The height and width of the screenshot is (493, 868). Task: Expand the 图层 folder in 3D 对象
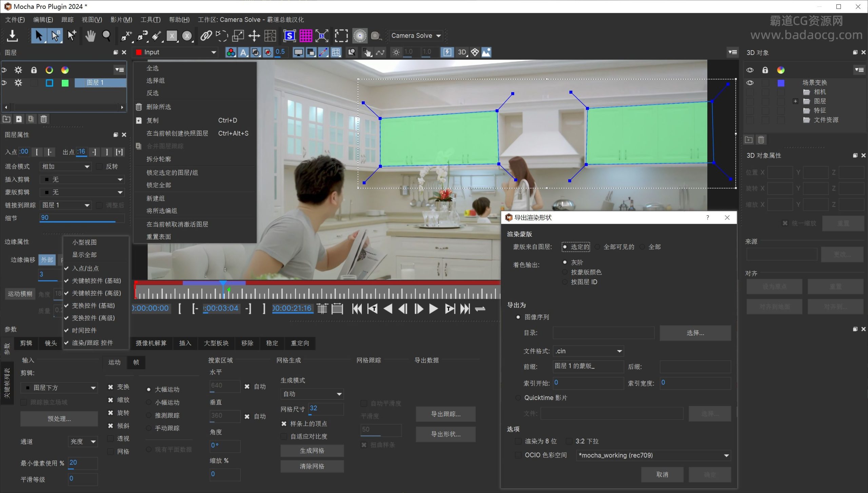click(x=795, y=101)
